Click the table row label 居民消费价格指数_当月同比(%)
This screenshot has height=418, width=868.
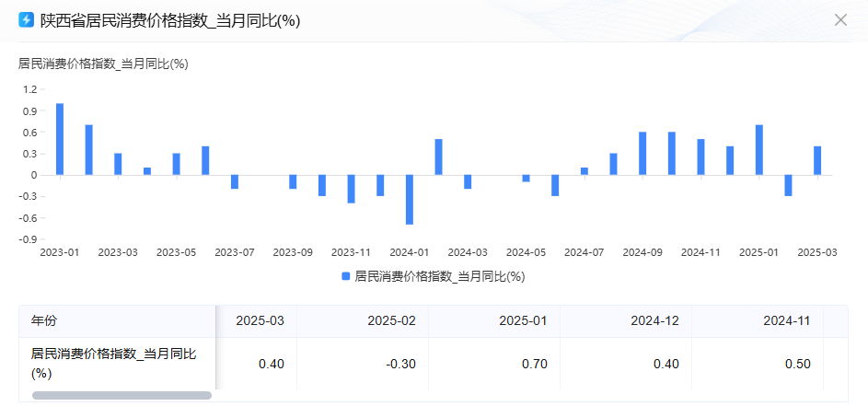point(113,364)
